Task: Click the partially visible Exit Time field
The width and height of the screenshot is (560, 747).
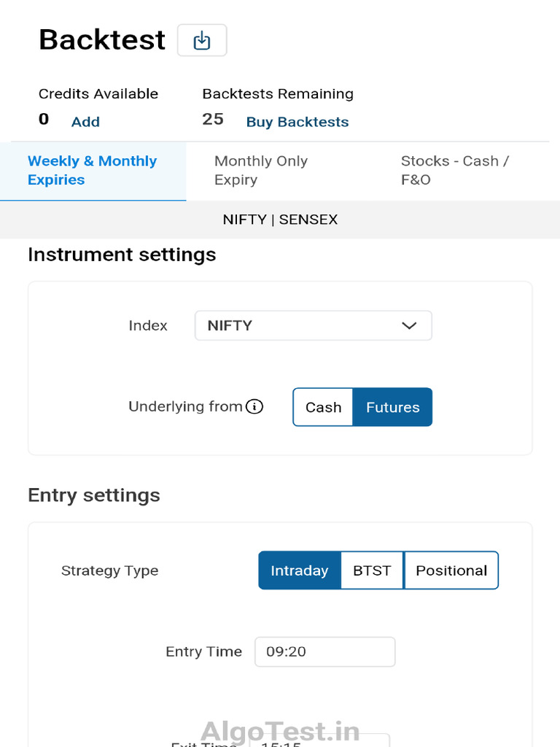Action: tap(321, 740)
